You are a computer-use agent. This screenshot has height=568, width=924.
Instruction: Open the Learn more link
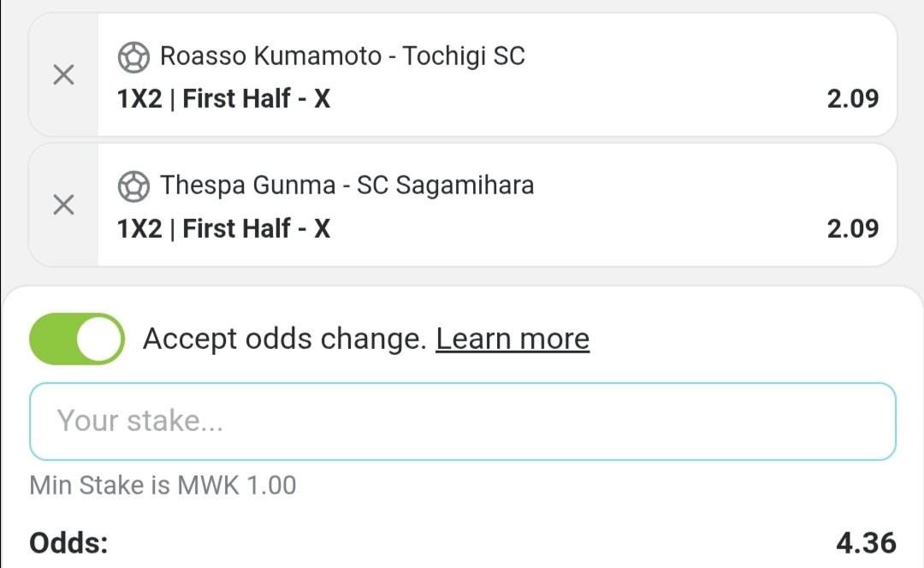click(x=512, y=339)
